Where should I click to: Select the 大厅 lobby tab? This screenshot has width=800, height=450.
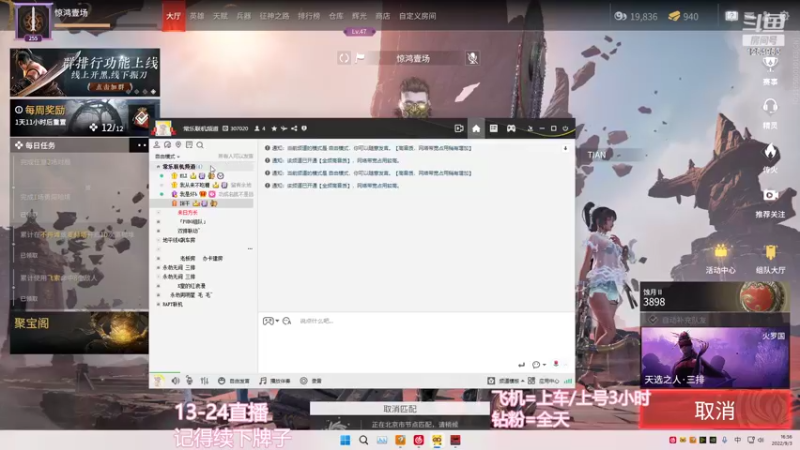pyautogui.click(x=173, y=16)
